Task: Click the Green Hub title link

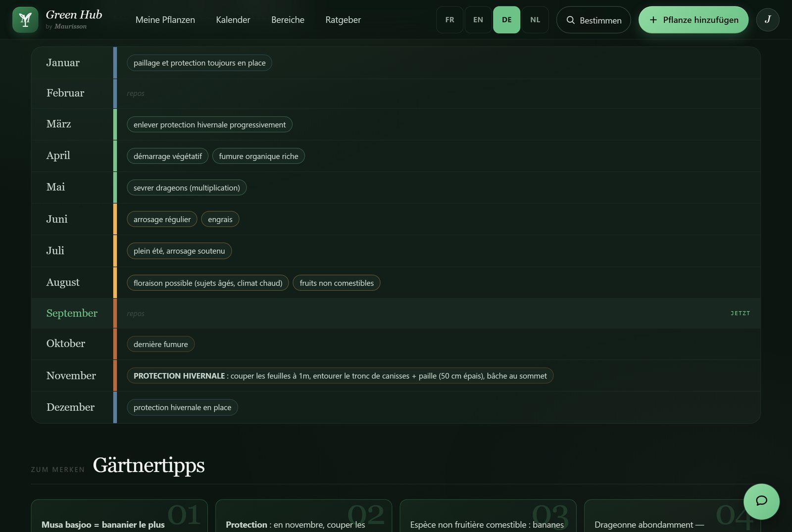Action: pos(74,15)
